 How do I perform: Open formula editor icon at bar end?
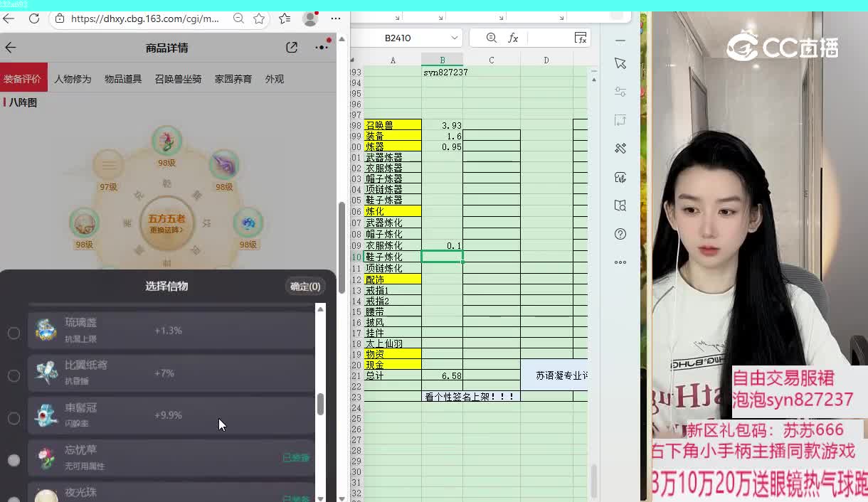coord(581,38)
